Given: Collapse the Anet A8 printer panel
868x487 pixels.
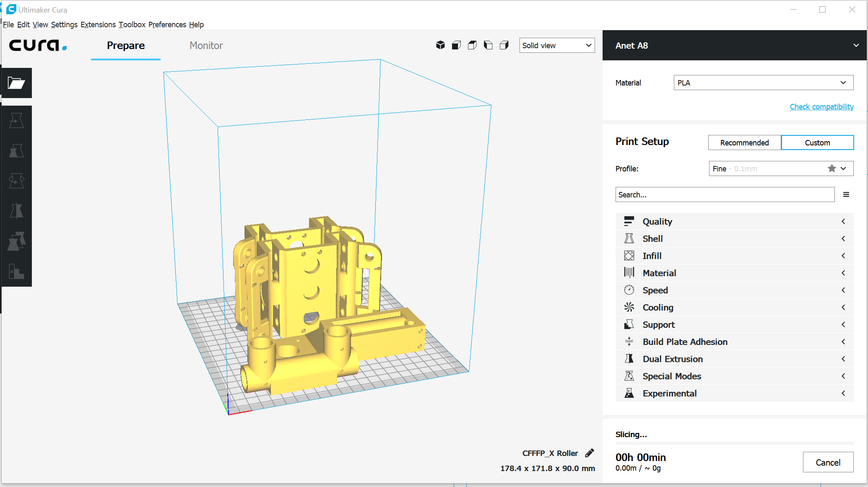Looking at the screenshot, I should 857,45.
